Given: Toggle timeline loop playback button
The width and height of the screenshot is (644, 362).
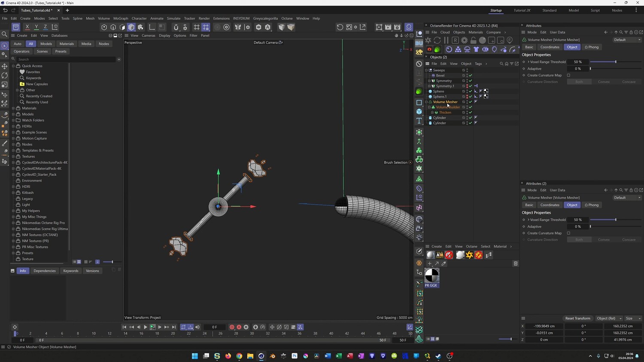Looking at the screenshot, I should coord(183,327).
